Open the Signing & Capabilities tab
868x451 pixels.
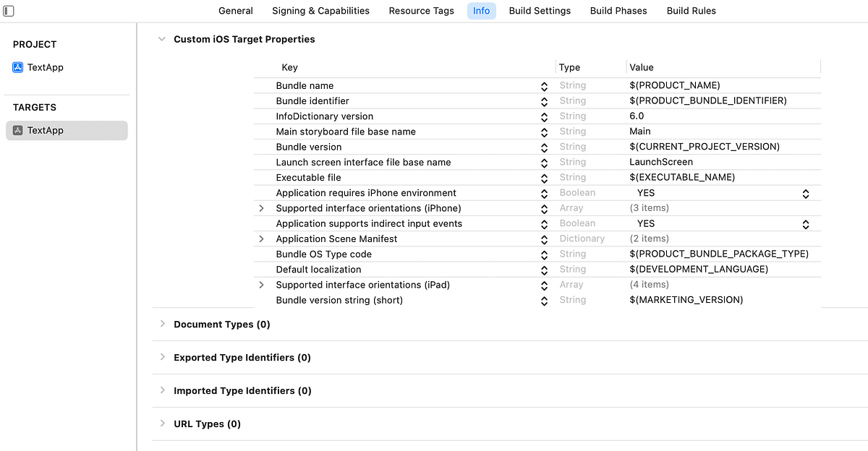pyautogui.click(x=320, y=11)
